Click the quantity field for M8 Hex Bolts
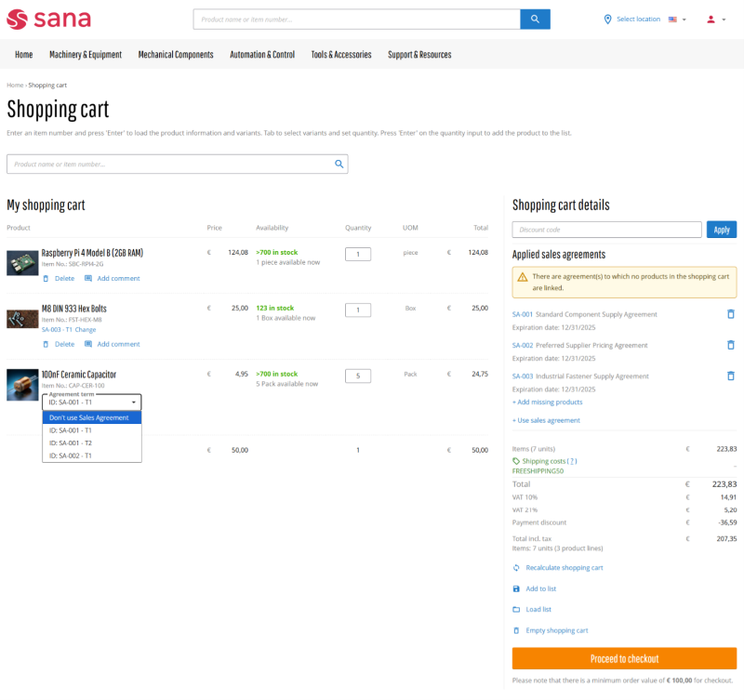The image size is (744, 700). tap(358, 310)
